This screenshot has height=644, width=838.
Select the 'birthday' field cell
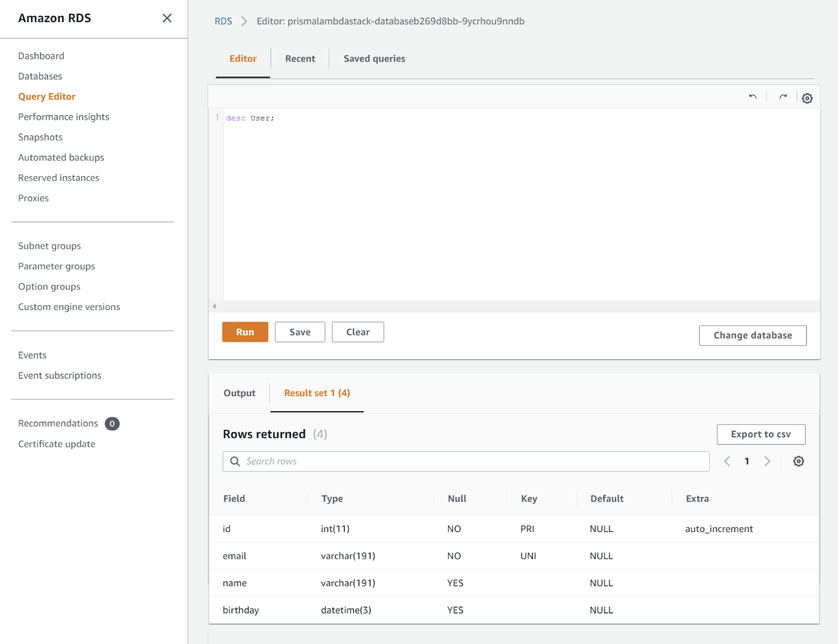(x=241, y=610)
